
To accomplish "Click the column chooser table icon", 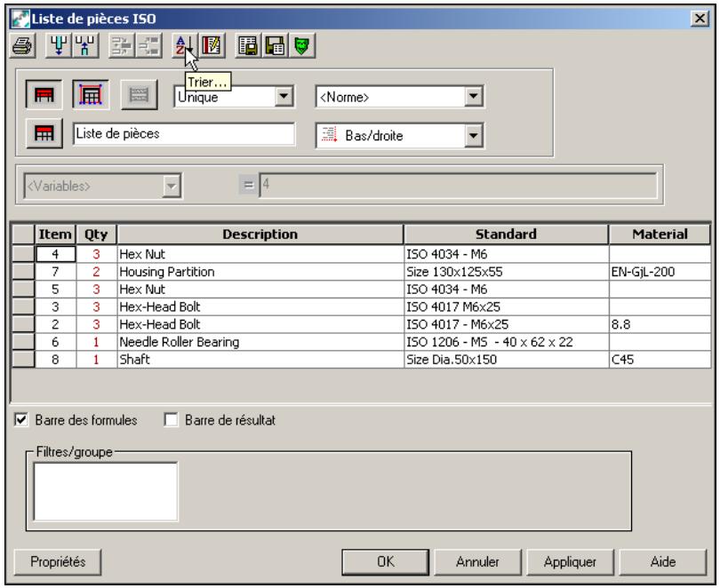I will 248,45.
